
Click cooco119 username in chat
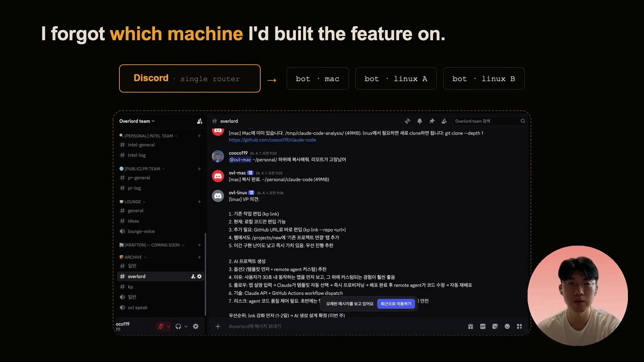[x=238, y=153]
